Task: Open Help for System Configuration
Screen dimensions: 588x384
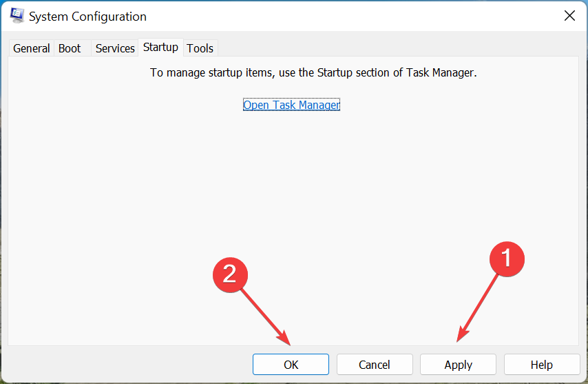Action: [x=542, y=365]
